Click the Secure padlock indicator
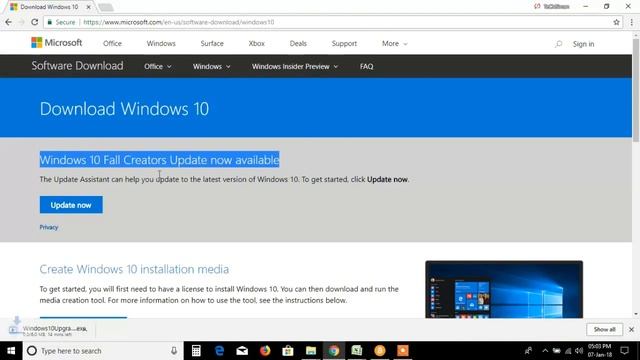640x360 pixels. (x=61, y=22)
